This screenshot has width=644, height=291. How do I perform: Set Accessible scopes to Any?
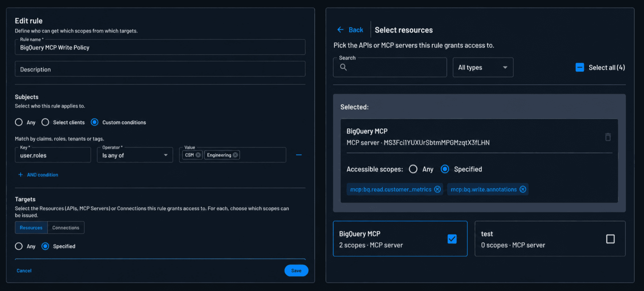pos(413,169)
